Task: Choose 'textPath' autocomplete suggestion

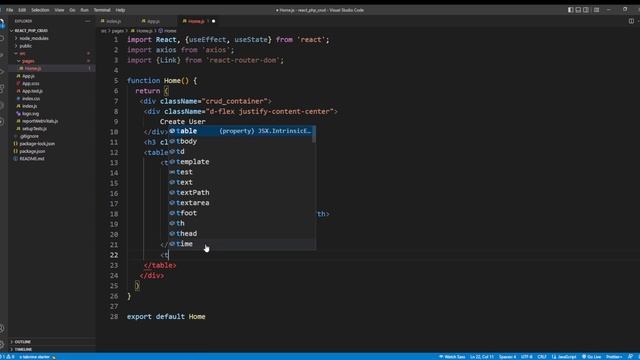Action: point(240,193)
